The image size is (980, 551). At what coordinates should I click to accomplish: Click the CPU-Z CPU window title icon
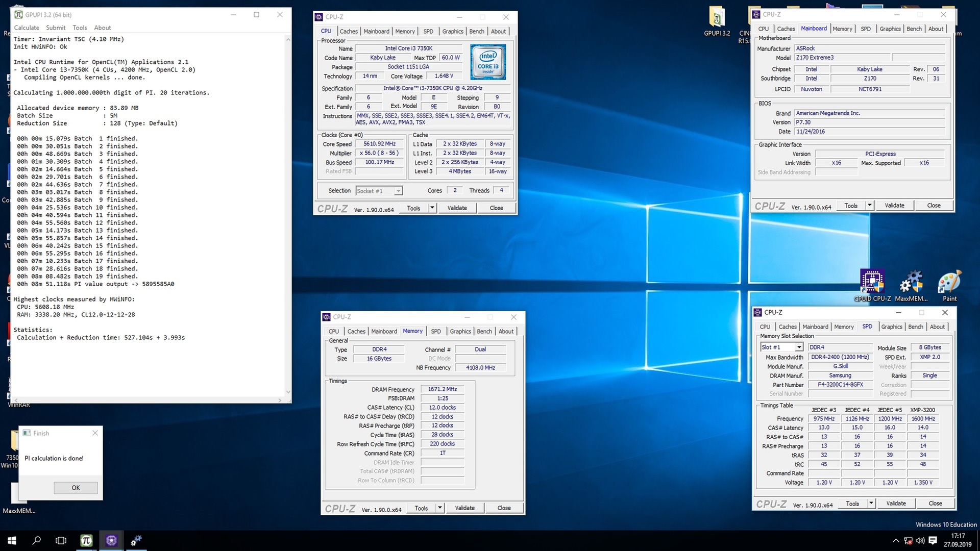tap(319, 17)
